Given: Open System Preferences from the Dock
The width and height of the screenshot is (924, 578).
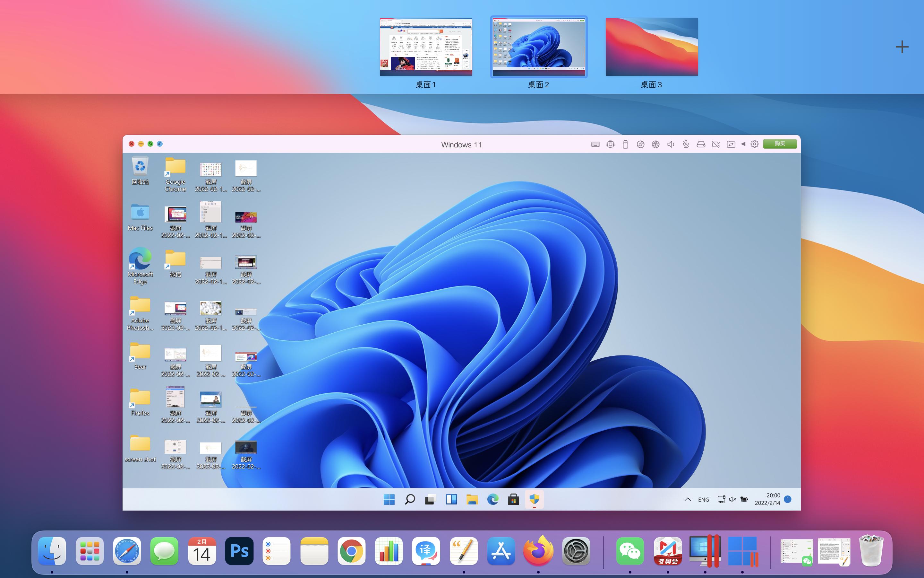Looking at the screenshot, I should (576, 551).
